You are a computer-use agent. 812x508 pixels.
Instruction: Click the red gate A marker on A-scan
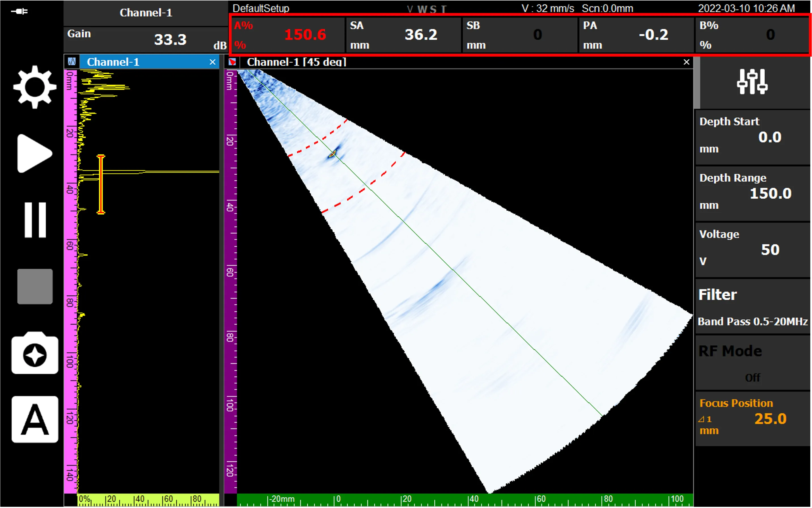coord(101,184)
